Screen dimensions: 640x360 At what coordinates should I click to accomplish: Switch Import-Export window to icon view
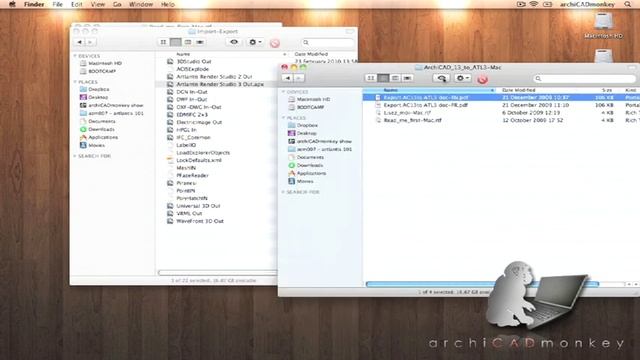pos(163,42)
